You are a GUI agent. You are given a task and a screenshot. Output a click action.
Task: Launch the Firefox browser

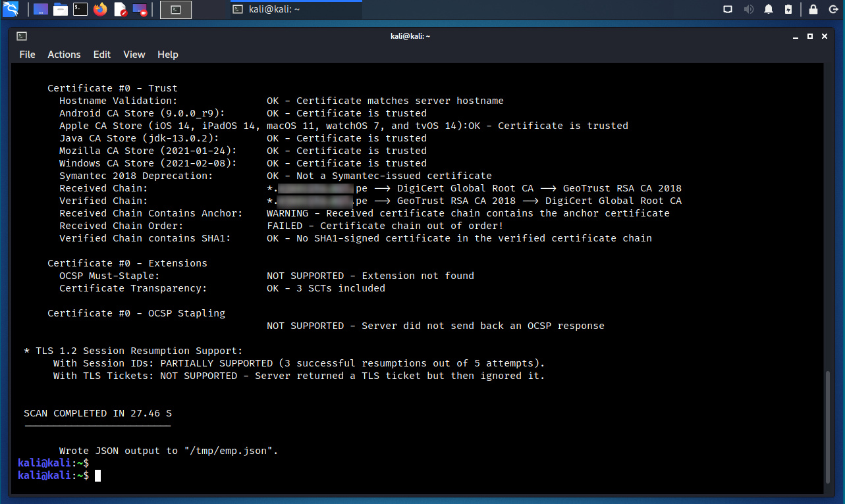tap(100, 9)
